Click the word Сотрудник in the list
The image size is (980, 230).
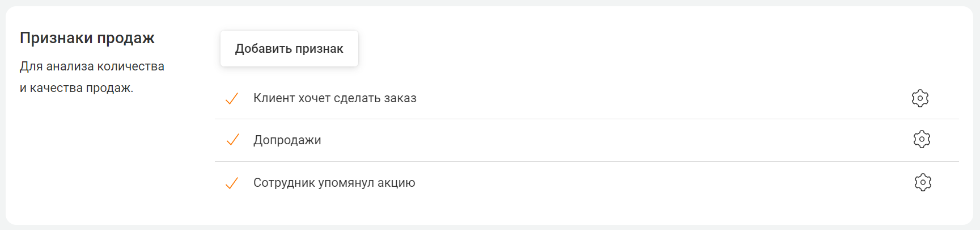284,183
